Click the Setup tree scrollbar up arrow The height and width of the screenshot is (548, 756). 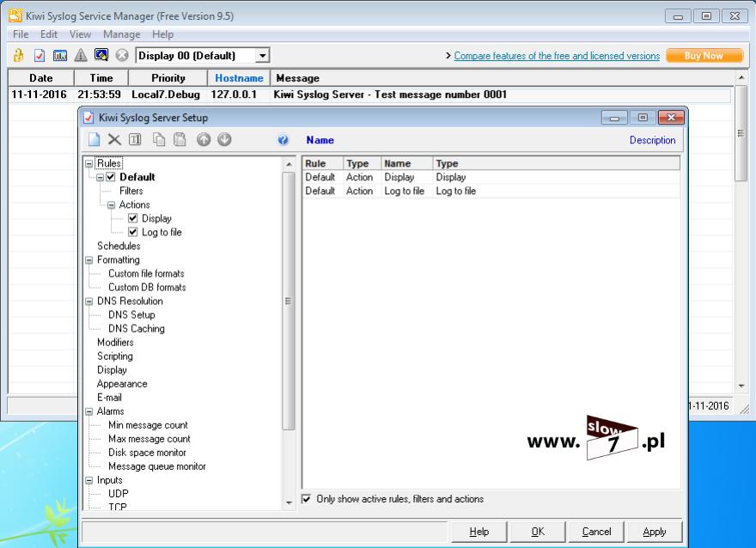(289, 164)
